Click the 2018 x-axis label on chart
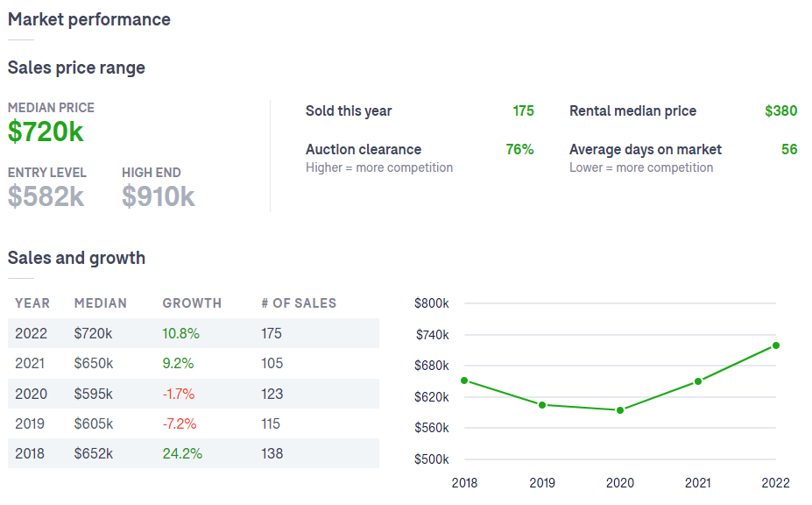The height and width of the screenshot is (505, 812). [464, 483]
